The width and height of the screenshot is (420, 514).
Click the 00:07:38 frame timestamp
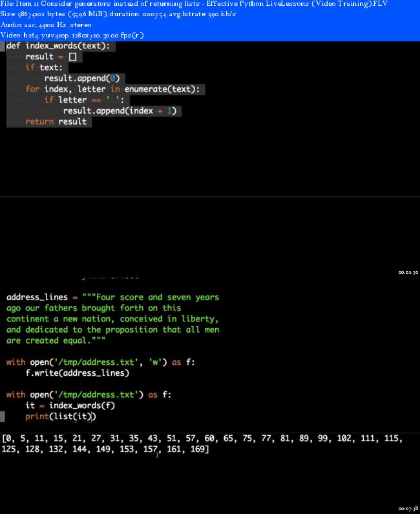coord(408,509)
